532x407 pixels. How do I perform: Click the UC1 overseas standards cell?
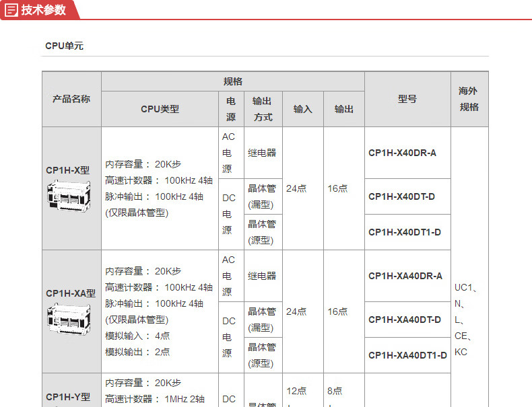tap(466, 320)
